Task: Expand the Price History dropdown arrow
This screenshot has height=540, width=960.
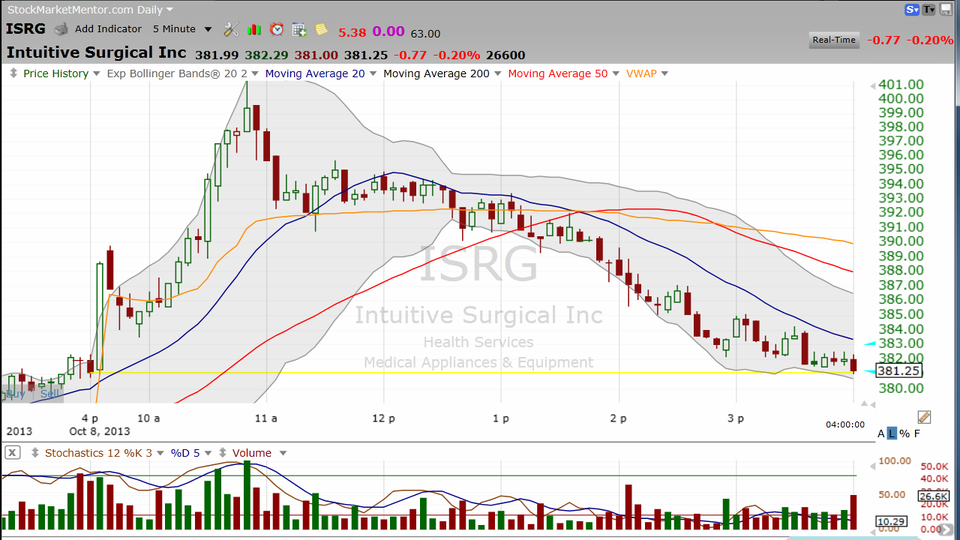Action: tap(96, 73)
